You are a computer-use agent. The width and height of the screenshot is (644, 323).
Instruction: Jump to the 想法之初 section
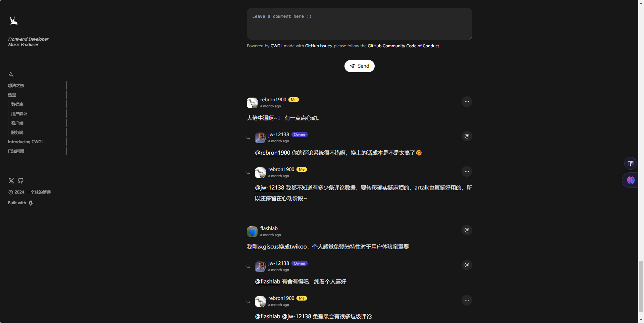(16, 86)
